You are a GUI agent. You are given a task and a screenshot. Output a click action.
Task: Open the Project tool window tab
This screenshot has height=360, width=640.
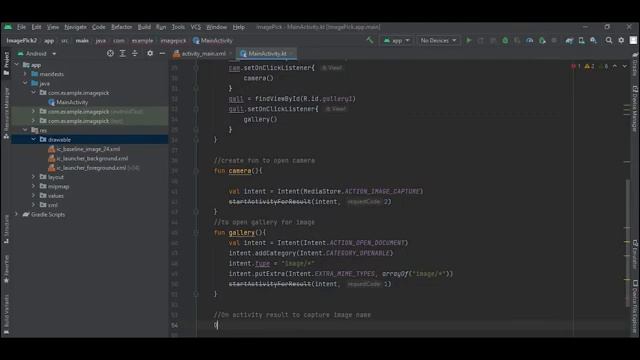pyautogui.click(x=6, y=64)
